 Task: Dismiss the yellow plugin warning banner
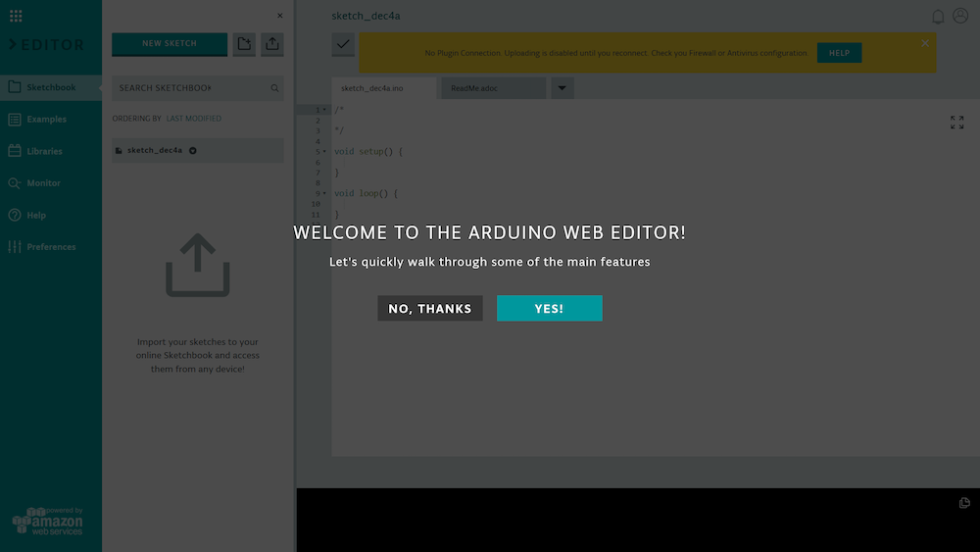925,43
